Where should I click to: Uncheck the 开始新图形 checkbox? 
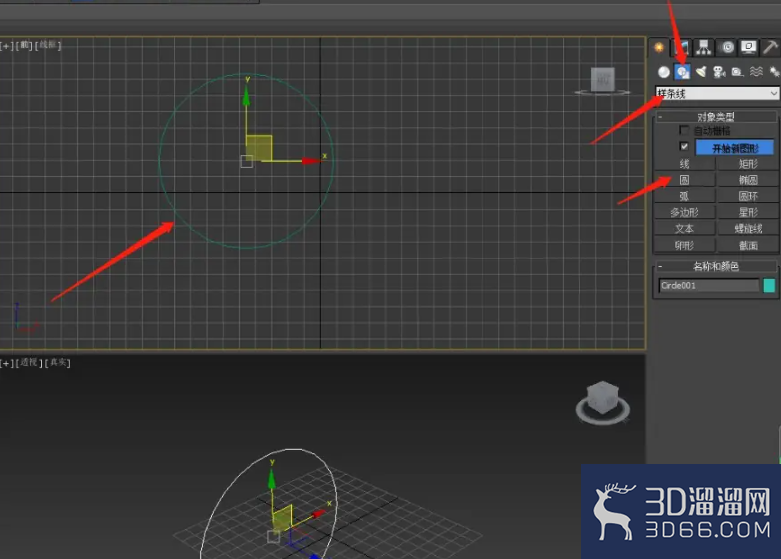click(684, 146)
